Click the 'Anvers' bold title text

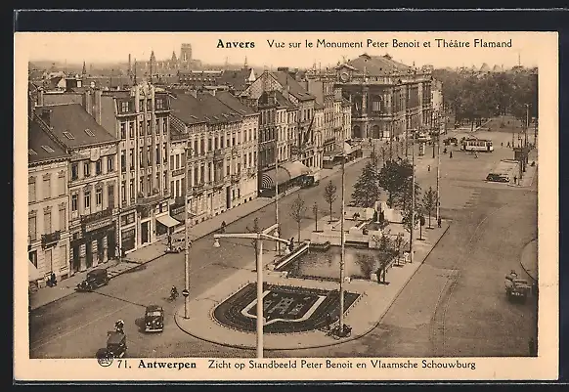236,44
